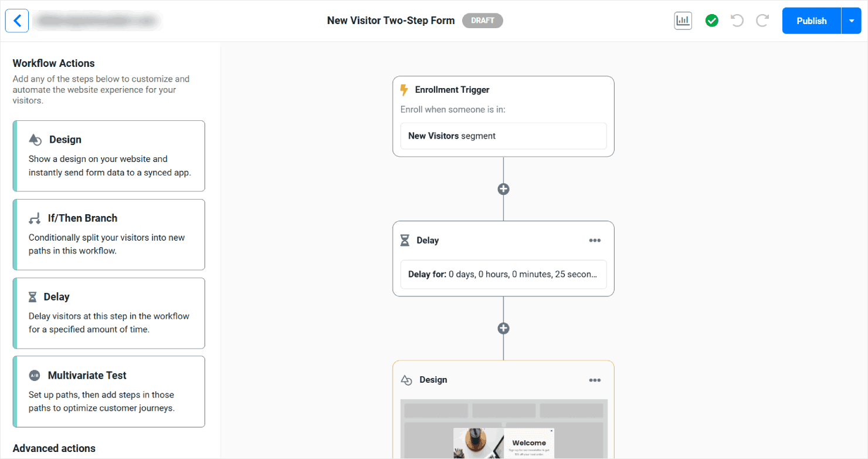Click the analytics chart icon in the header
868x459 pixels.
coord(683,21)
